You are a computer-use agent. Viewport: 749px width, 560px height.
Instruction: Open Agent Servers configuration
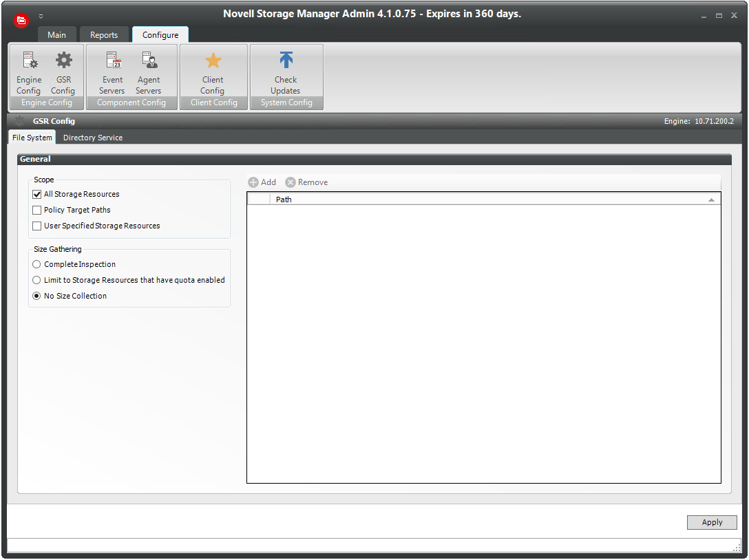pos(149,72)
